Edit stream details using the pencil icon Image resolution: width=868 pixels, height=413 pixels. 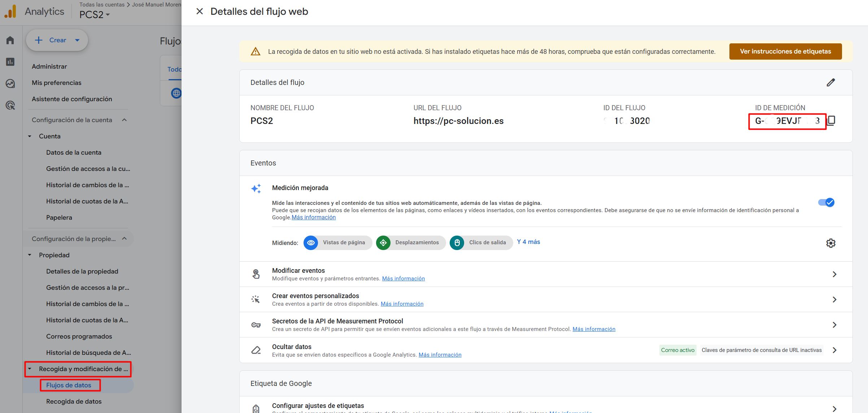[x=831, y=82]
